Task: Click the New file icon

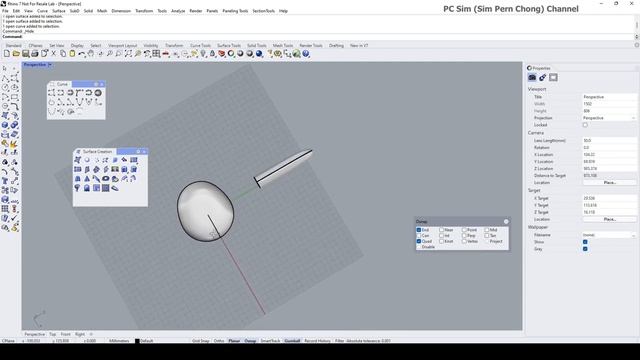Action: 7,53
